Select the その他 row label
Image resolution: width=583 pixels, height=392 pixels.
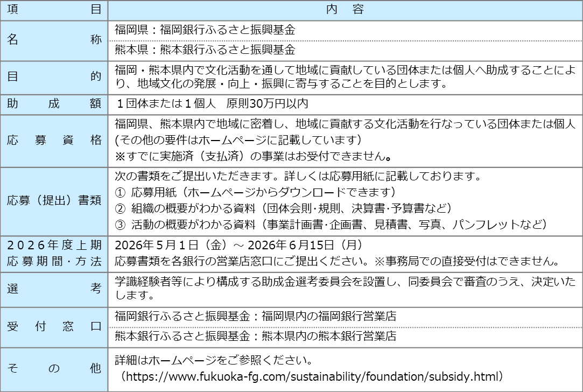click(x=54, y=368)
